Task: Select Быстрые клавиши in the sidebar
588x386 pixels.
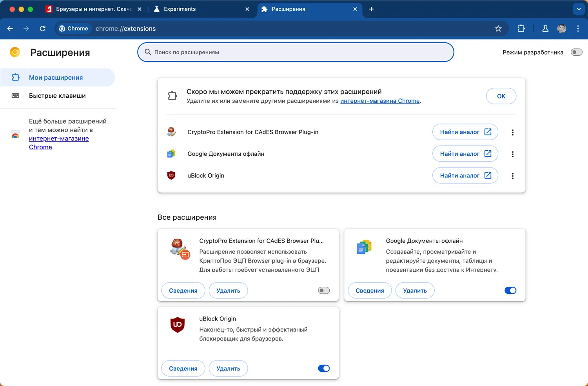Action: (x=57, y=96)
